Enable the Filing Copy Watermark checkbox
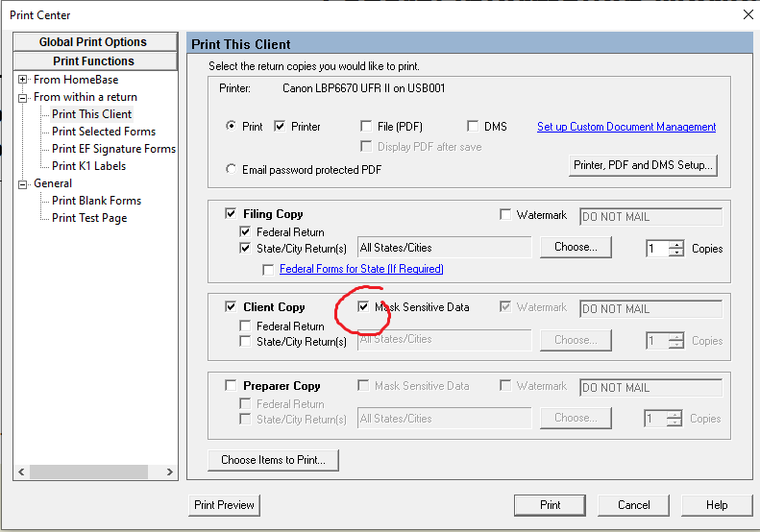Screen dimensions: 760x532 [506, 215]
